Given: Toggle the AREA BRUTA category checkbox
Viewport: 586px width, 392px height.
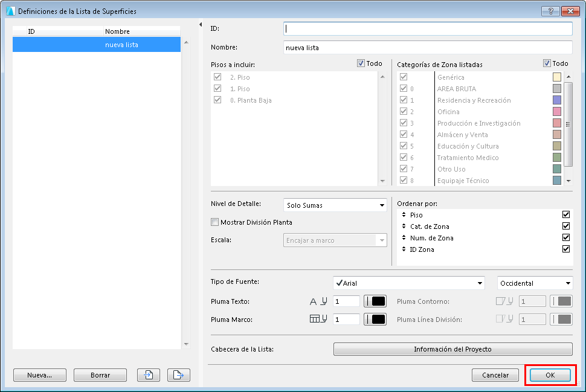Looking at the screenshot, I should coord(403,88).
